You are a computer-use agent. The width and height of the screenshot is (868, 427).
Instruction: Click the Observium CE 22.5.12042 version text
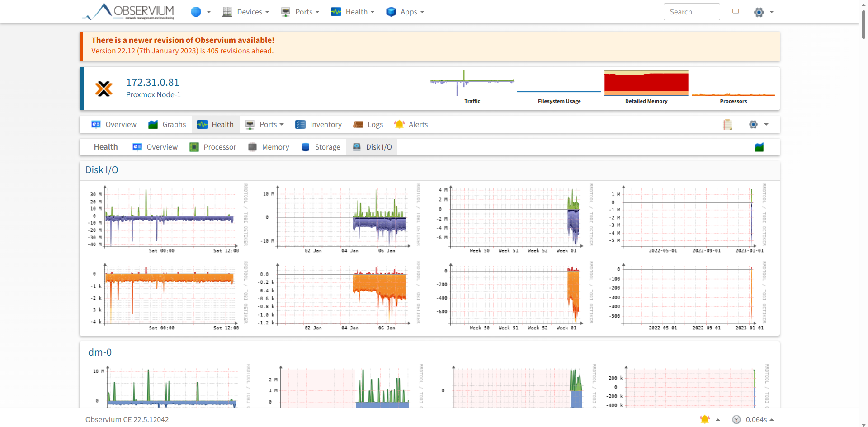click(127, 419)
